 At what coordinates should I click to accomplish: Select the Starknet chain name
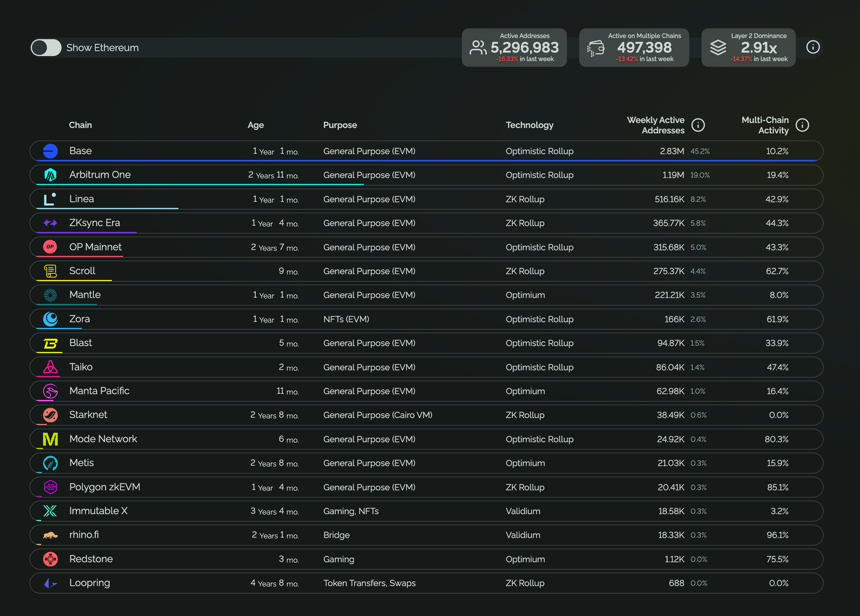(88, 415)
